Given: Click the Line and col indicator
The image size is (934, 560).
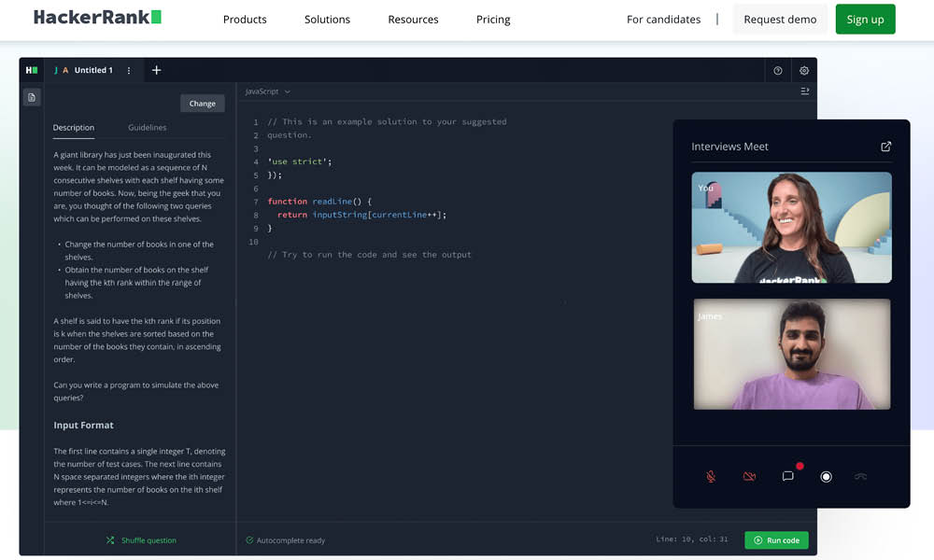Looking at the screenshot, I should [691, 539].
